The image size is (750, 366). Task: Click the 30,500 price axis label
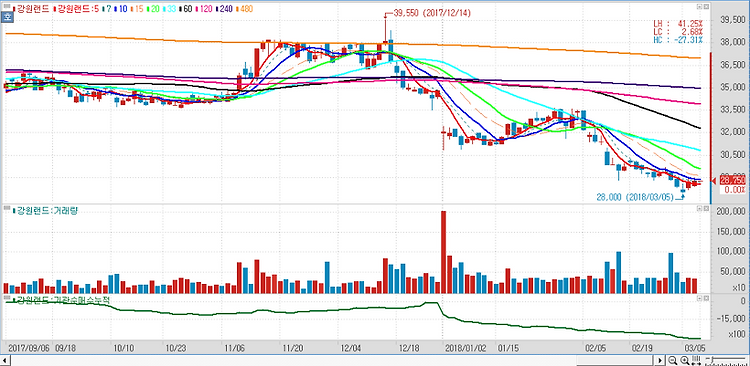(734, 155)
